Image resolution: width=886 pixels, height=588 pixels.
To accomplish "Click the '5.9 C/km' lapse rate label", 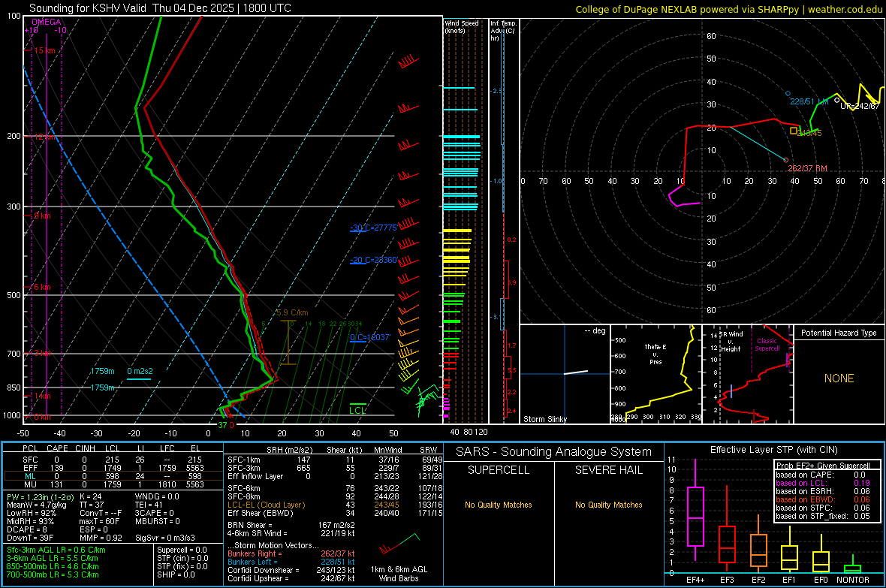I will click(x=292, y=312).
